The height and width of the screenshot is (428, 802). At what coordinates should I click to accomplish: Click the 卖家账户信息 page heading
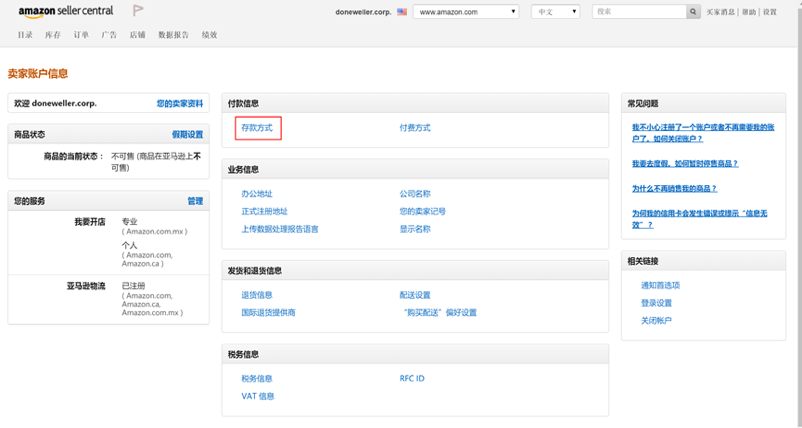38,74
